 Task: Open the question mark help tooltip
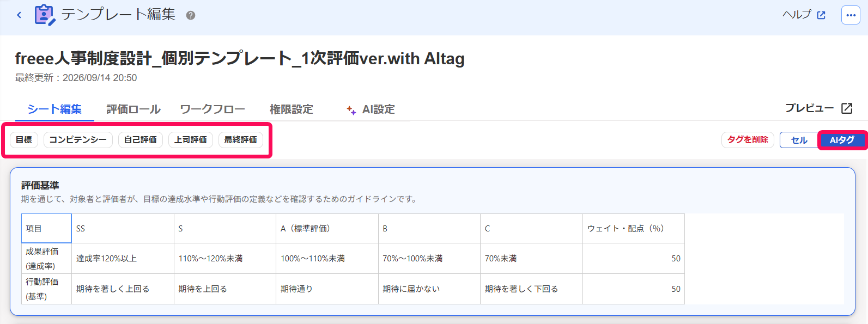191,15
